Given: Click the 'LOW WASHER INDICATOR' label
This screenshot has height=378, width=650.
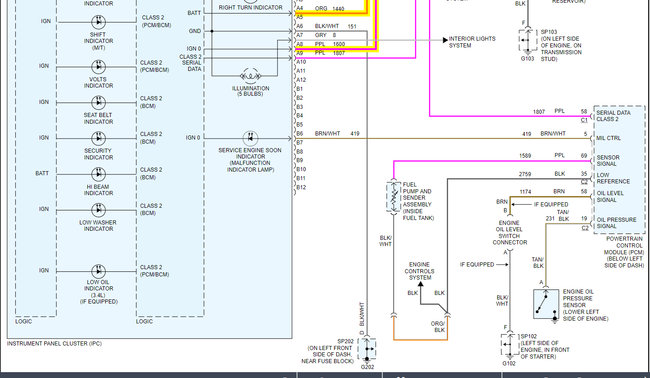Looking at the screenshot, I should pyautogui.click(x=98, y=225).
